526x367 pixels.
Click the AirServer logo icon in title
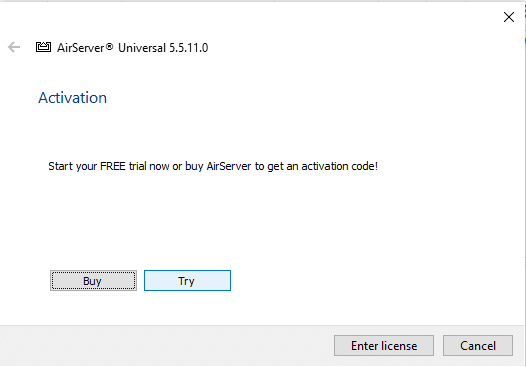[43, 47]
